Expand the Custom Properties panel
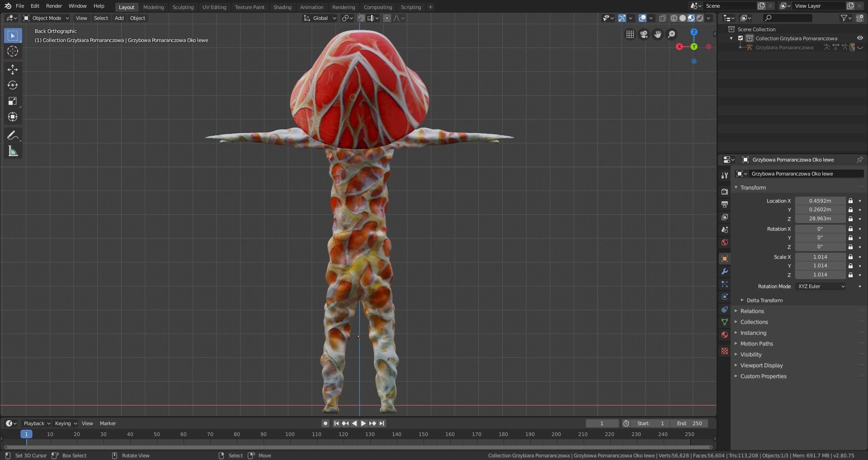Viewport: 868px width, 460px height. pos(763,376)
